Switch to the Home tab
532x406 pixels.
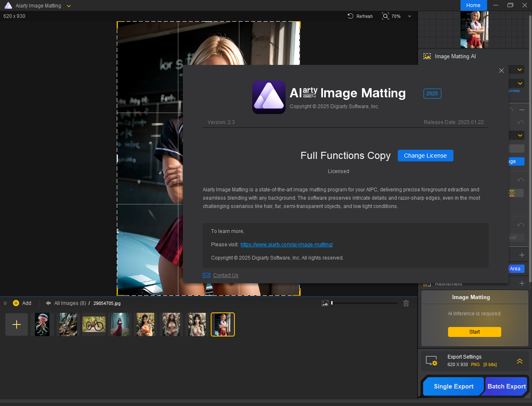(x=473, y=5)
